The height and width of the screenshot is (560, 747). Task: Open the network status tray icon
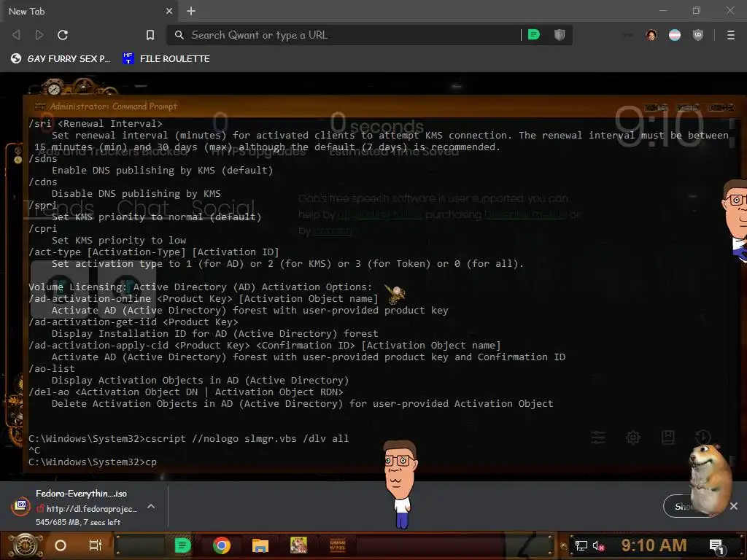pyautogui.click(x=581, y=545)
